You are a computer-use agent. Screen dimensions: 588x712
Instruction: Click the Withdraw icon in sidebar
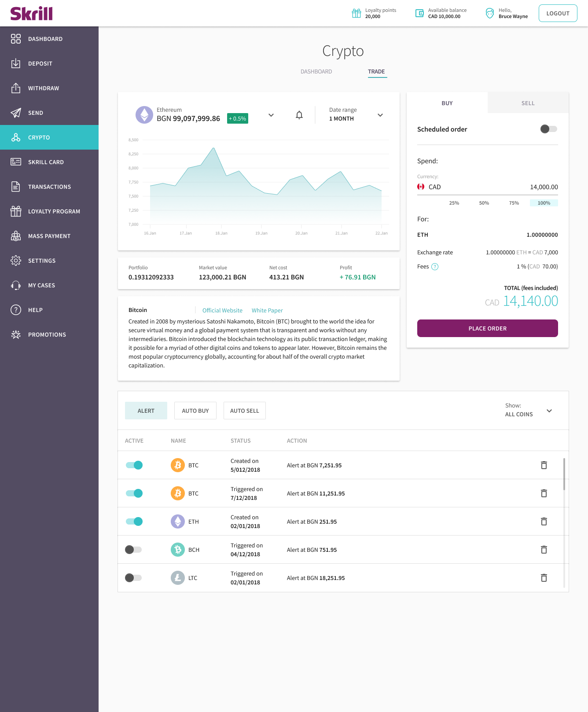pos(16,88)
